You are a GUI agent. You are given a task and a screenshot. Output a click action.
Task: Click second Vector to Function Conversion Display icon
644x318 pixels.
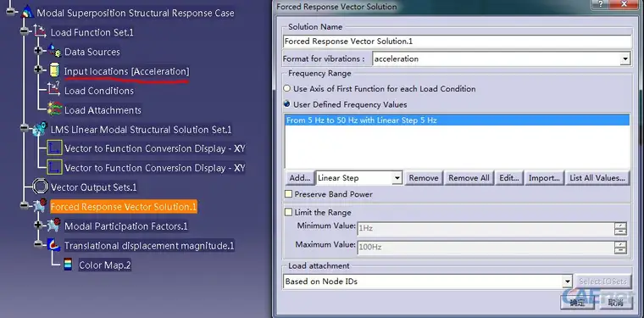pos(54,167)
